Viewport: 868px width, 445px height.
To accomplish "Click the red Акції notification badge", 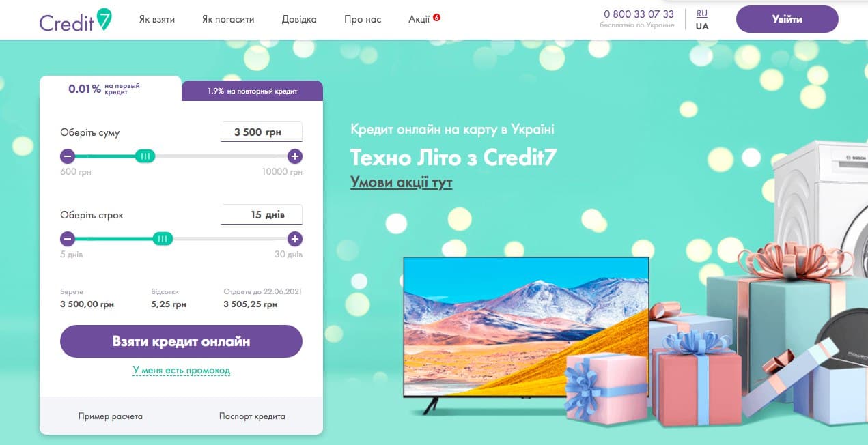I will tap(436, 17).
